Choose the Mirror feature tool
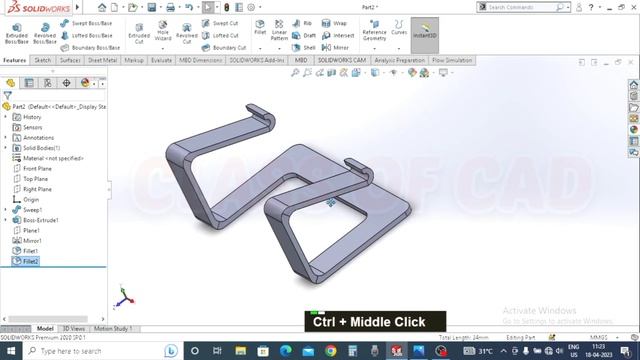This screenshot has width=640, height=360. pos(335,48)
